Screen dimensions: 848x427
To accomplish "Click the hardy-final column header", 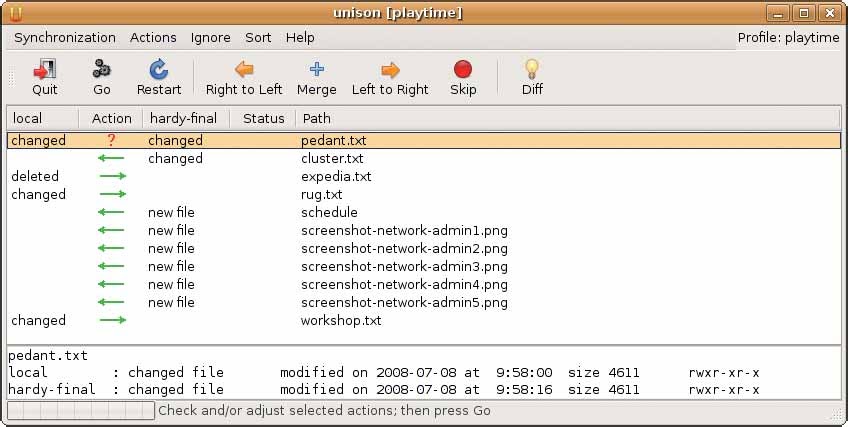I will point(186,118).
